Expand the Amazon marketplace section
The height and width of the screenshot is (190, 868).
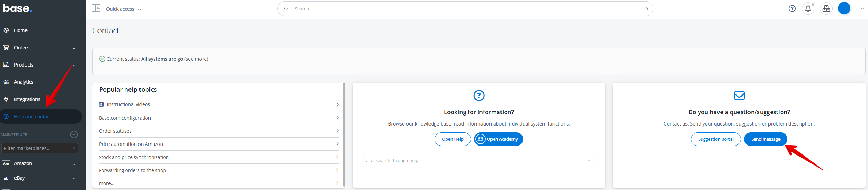click(x=74, y=164)
